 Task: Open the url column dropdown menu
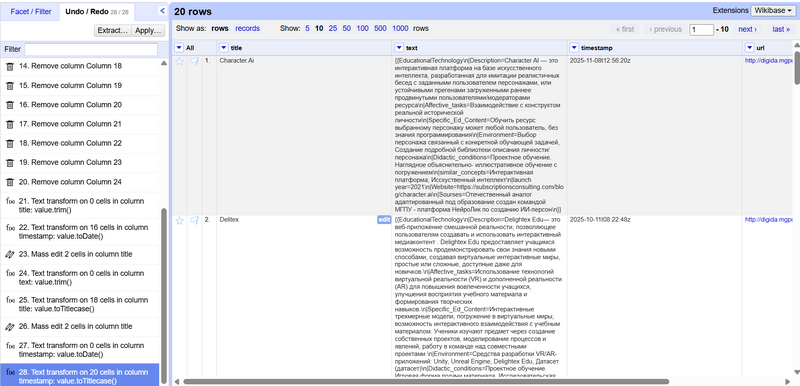pos(749,48)
